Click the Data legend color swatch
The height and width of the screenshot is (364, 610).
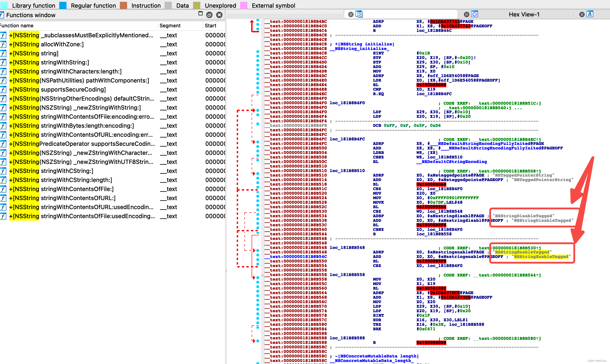click(168, 5)
